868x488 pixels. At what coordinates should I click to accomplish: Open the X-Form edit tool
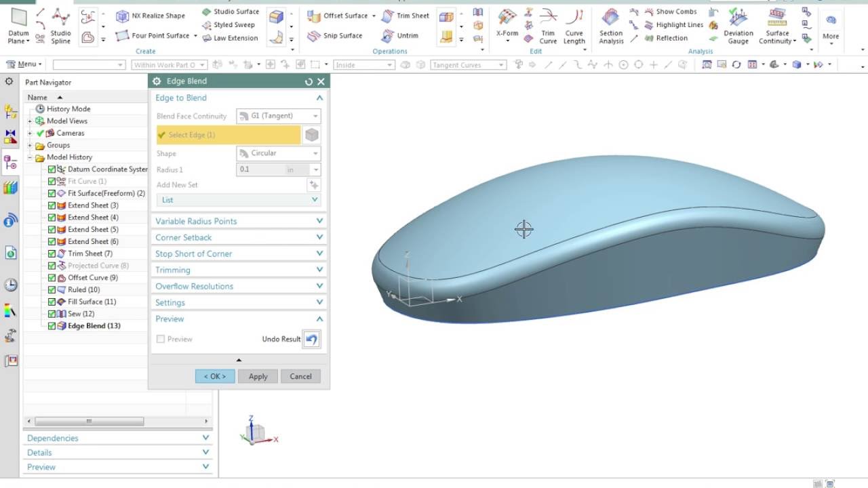click(507, 26)
